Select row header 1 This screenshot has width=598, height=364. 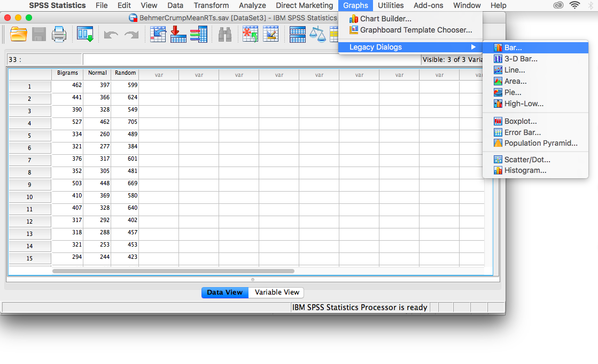pos(30,86)
